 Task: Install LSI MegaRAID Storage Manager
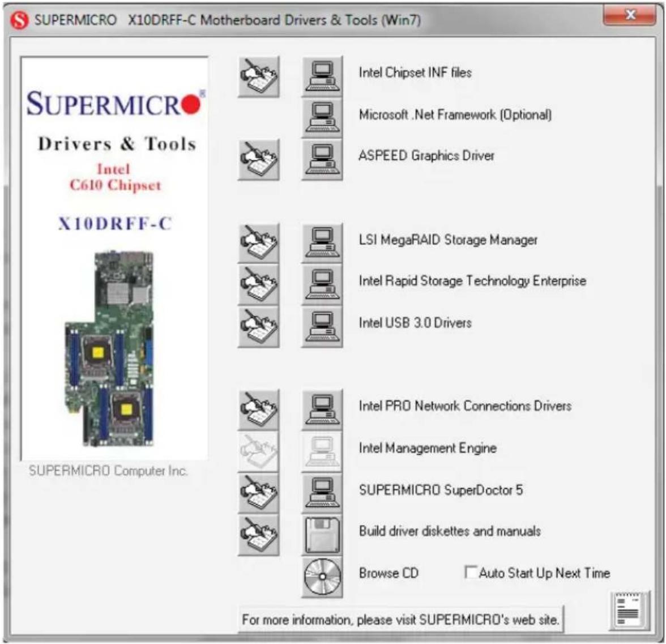click(322, 243)
